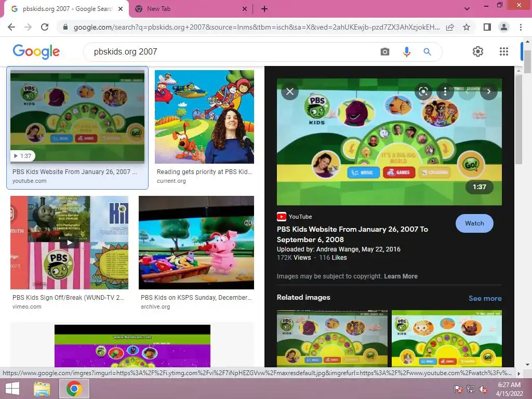532x399 pixels.
Task: Open the Chrome profile avatar
Action: coord(504,27)
